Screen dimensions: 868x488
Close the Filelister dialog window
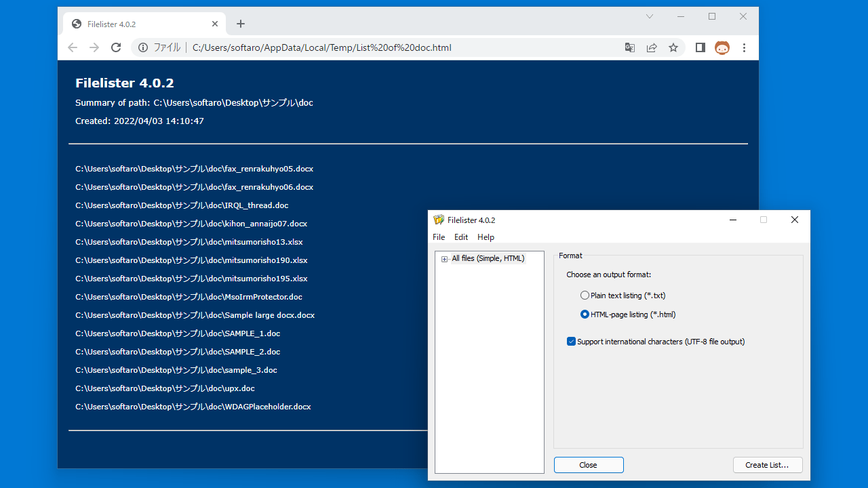[795, 220]
